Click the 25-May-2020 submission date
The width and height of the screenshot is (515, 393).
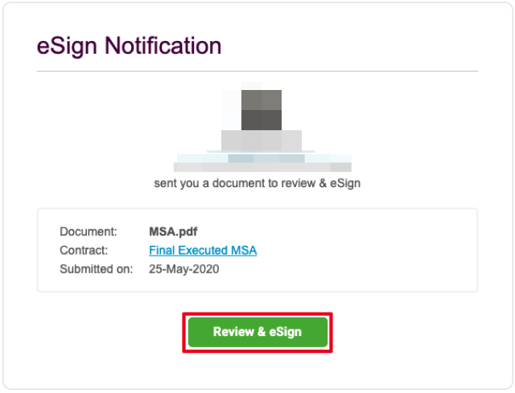click(184, 269)
